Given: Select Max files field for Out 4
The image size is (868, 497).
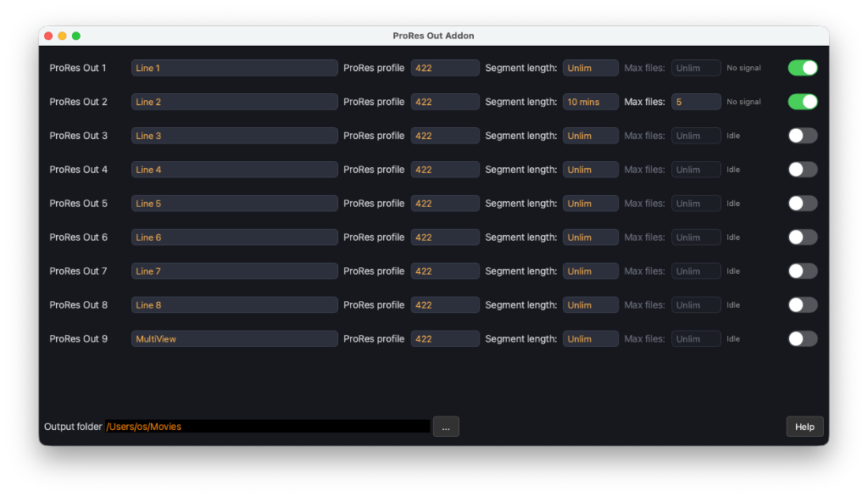Looking at the screenshot, I should point(696,169).
